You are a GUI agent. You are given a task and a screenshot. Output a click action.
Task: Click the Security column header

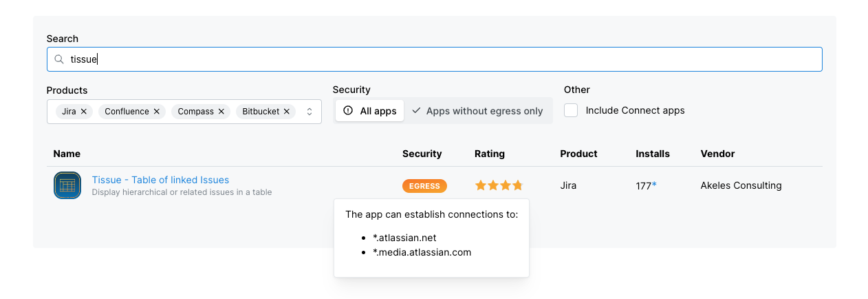[x=422, y=154]
